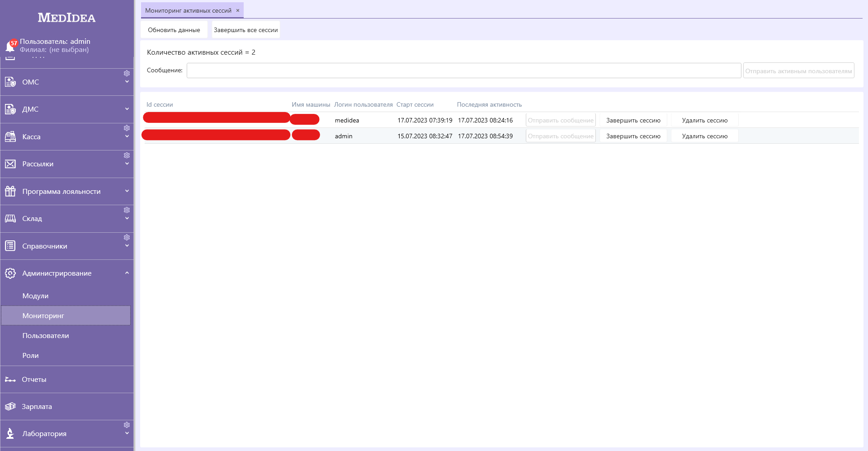Click the Последняя активность column header
868x451 pixels.
tap(489, 104)
